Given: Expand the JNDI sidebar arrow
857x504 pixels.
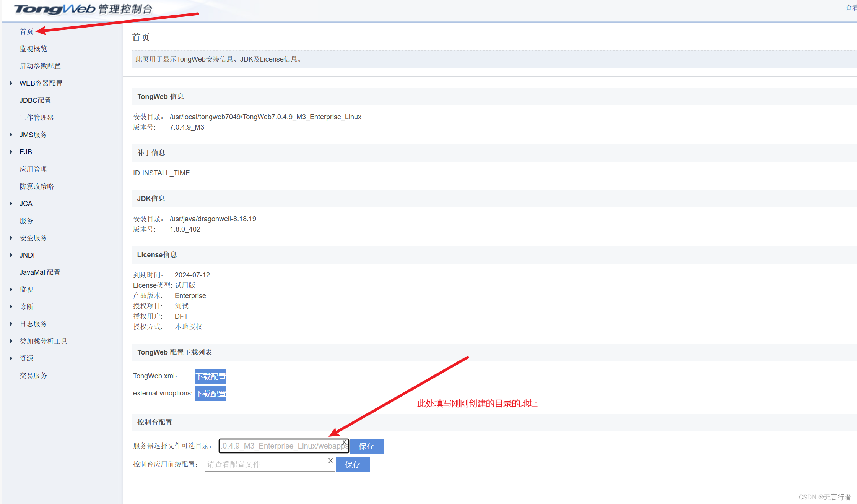Looking at the screenshot, I should tap(11, 255).
